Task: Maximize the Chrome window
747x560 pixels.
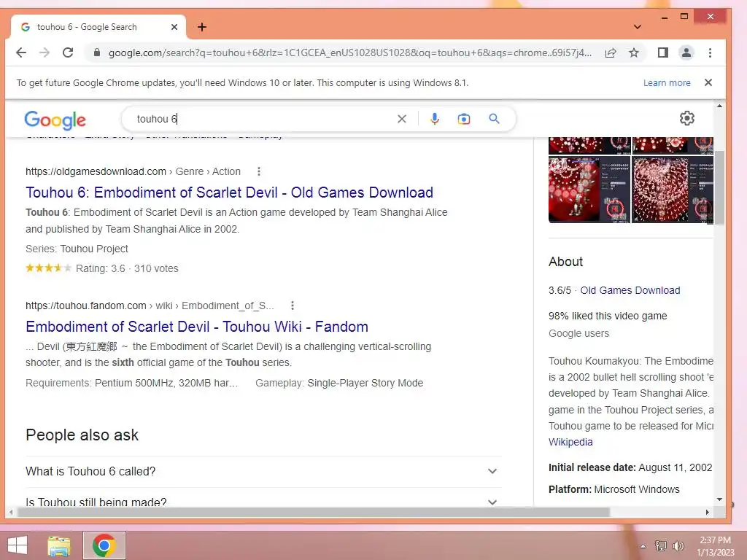Action: click(684, 17)
